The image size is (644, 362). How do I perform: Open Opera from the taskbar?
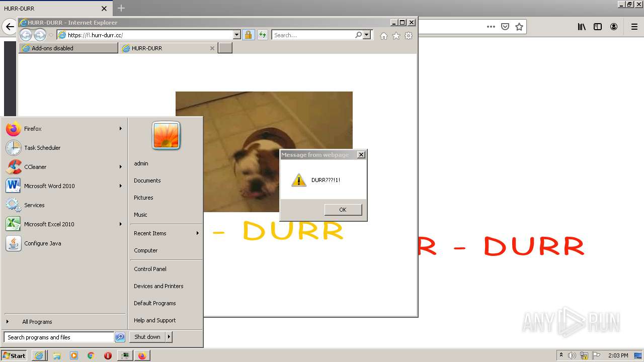coord(108,355)
